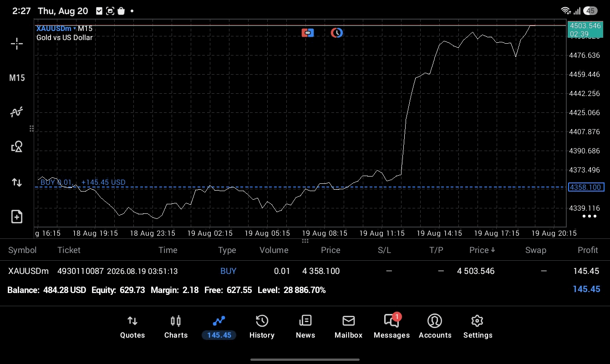This screenshot has height=364, width=610.
Task: Click the 4503.546 current price tag
Action: 586,30
